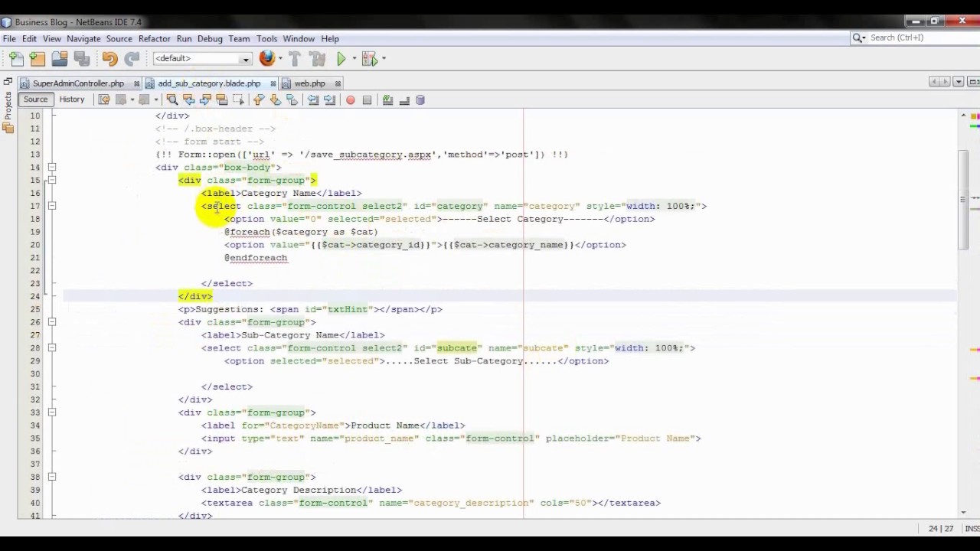Click line number 28 in gutter
This screenshot has height=551, width=980.
click(35, 348)
